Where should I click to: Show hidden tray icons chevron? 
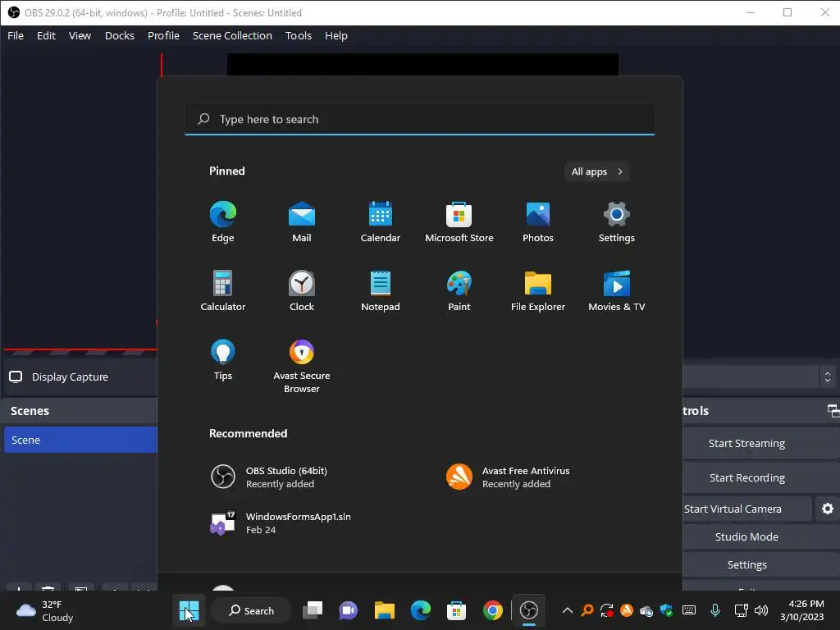[568, 610]
